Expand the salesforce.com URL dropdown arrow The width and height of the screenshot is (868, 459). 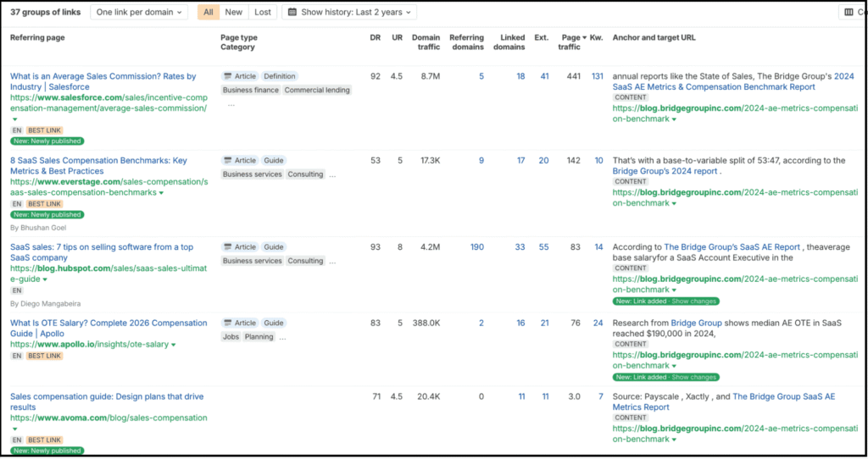click(x=15, y=119)
